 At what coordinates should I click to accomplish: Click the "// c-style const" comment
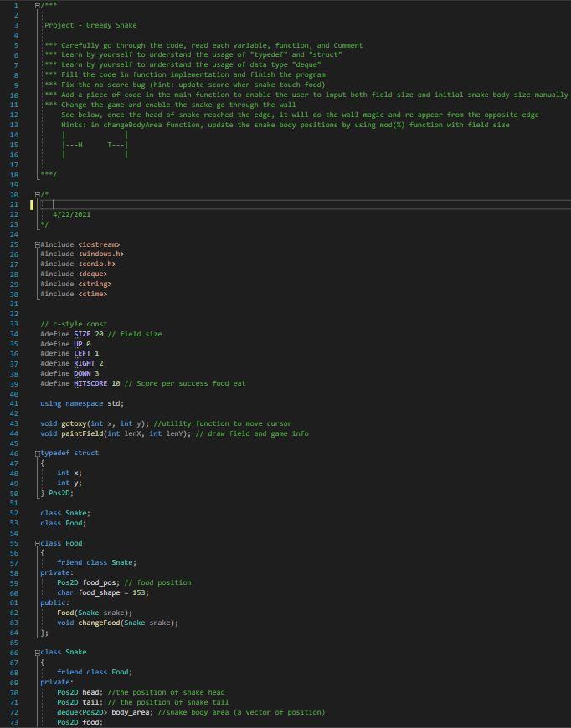(x=74, y=324)
